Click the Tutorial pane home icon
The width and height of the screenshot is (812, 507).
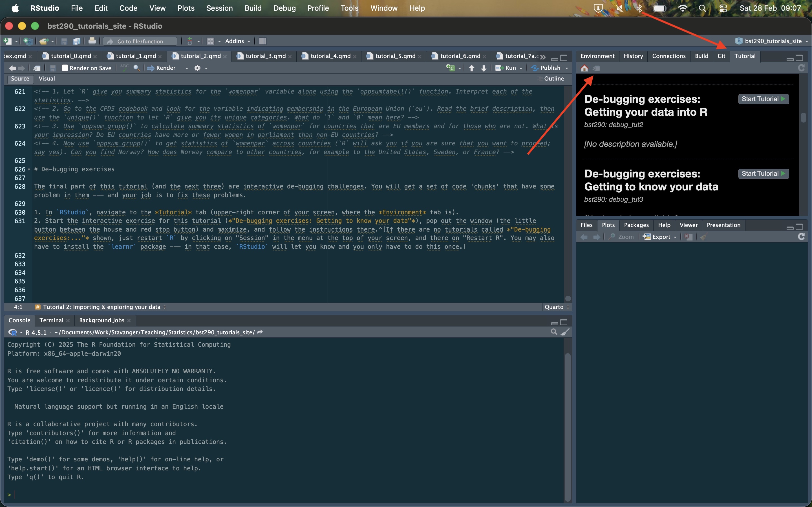pos(584,68)
